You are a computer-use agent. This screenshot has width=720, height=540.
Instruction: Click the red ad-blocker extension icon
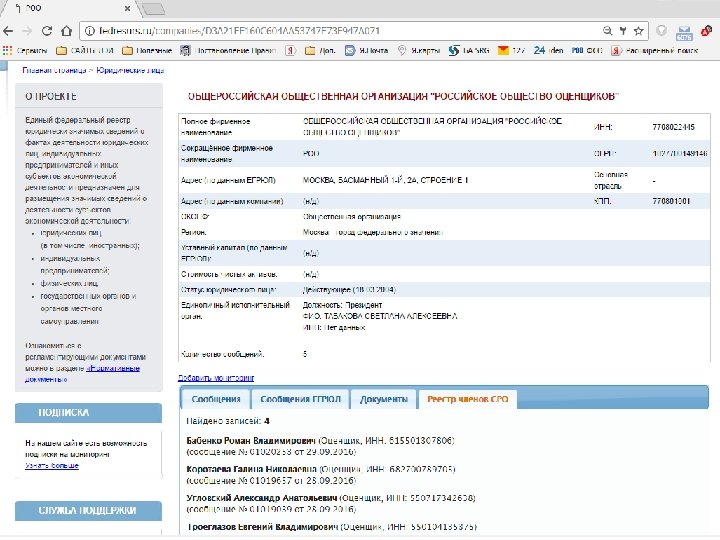pyautogui.click(x=707, y=31)
